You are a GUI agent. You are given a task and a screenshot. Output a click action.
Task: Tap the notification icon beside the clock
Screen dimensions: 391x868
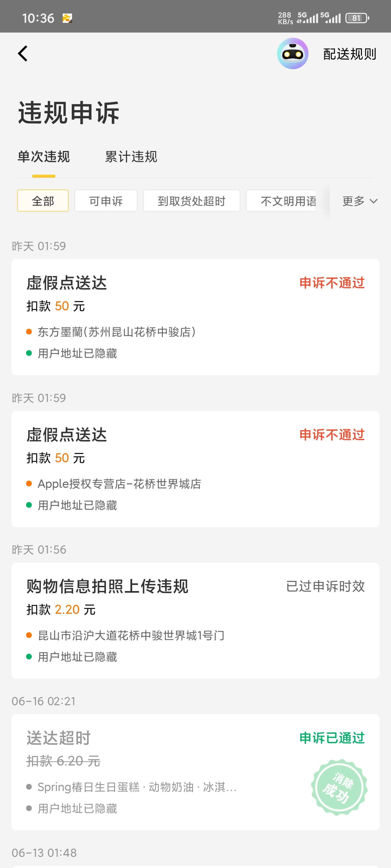(67, 18)
